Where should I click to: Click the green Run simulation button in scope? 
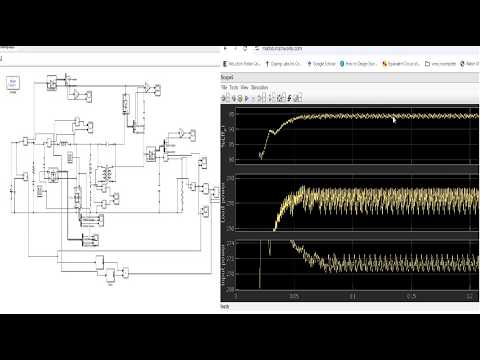(x=240, y=98)
